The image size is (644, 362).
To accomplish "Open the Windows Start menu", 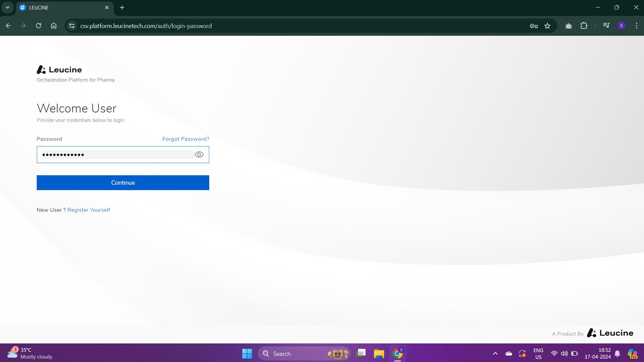I will (247, 353).
